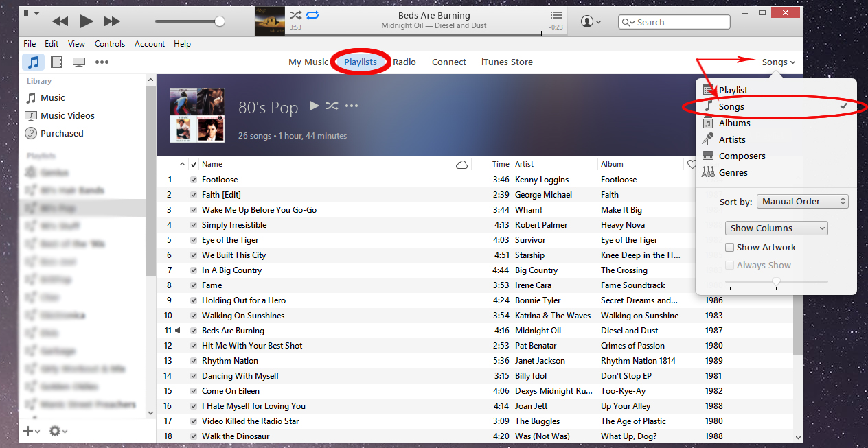Viewport: 868px width, 448px height.
Task: Open the Controls menu
Action: [110, 43]
